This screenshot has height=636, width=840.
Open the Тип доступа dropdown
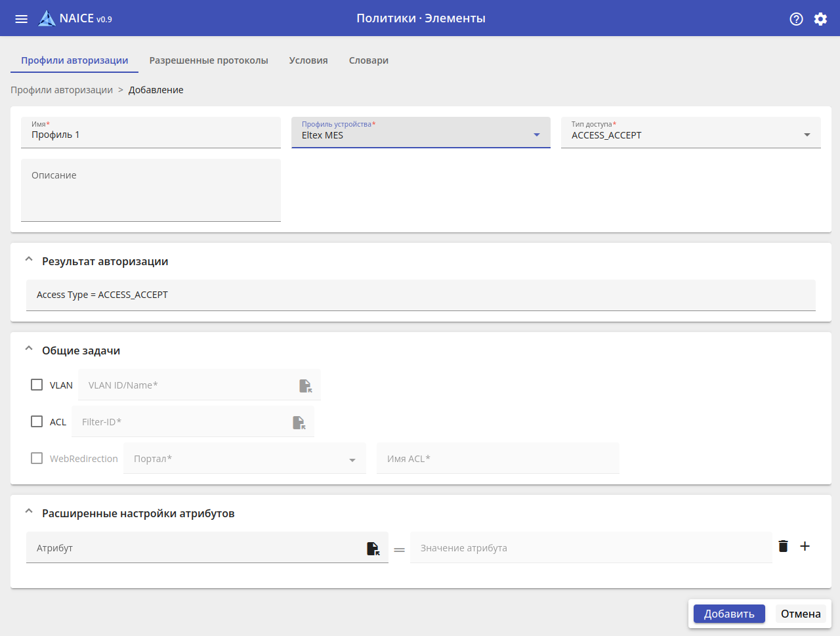[x=690, y=133]
